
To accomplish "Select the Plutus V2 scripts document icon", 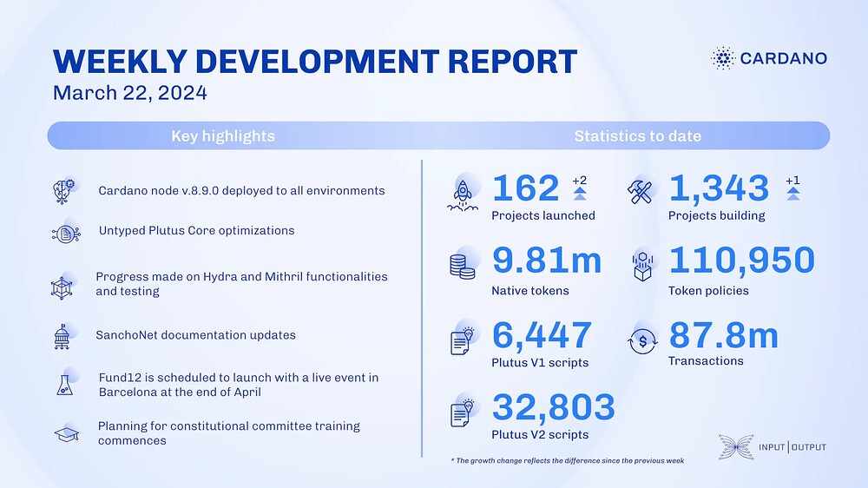I will pos(463,412).
